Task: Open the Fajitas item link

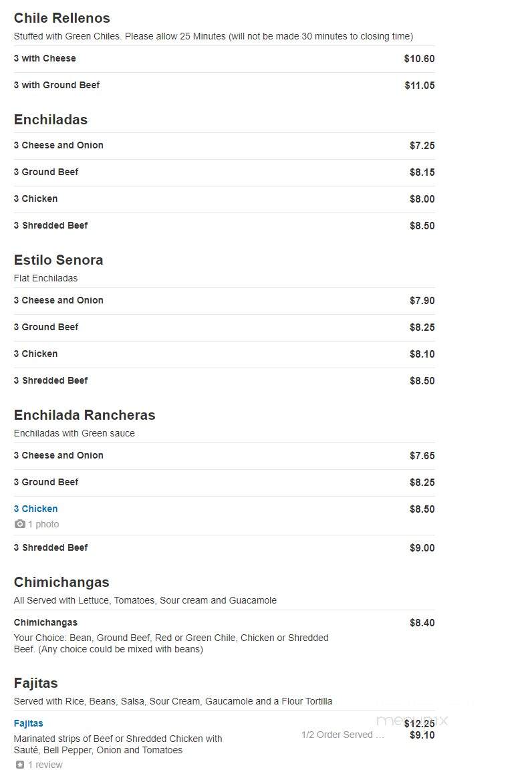Action: click(28, 723)
